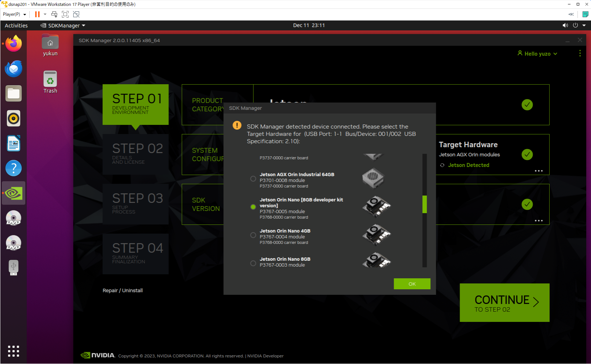Viewport: 591px width, 364px height.
Task: Close SDK Manager window
Action: click(x=580, y=40)
